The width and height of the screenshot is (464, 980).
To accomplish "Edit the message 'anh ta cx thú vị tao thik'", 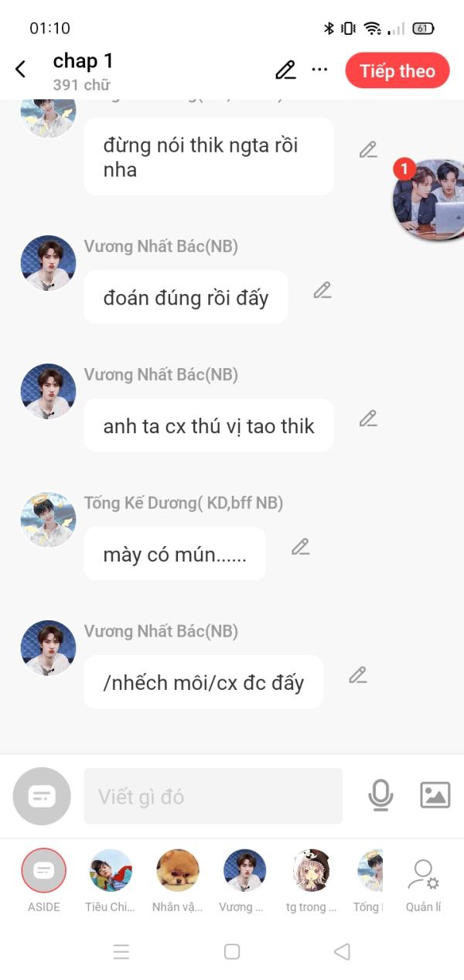I will (x=368, y=419).
